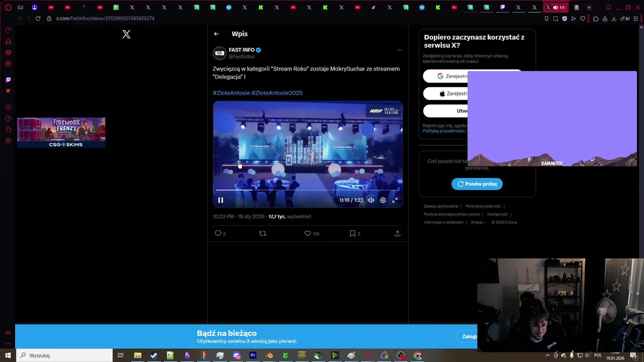Open the extensions puzzle icon
The width and height of the screenshot is (644, 362).
(x=596, y=19)
